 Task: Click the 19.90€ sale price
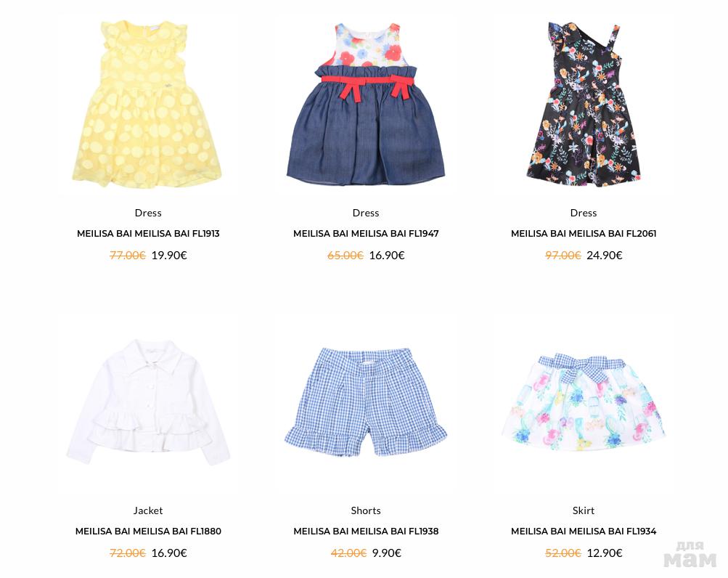(x=169, y=255)
